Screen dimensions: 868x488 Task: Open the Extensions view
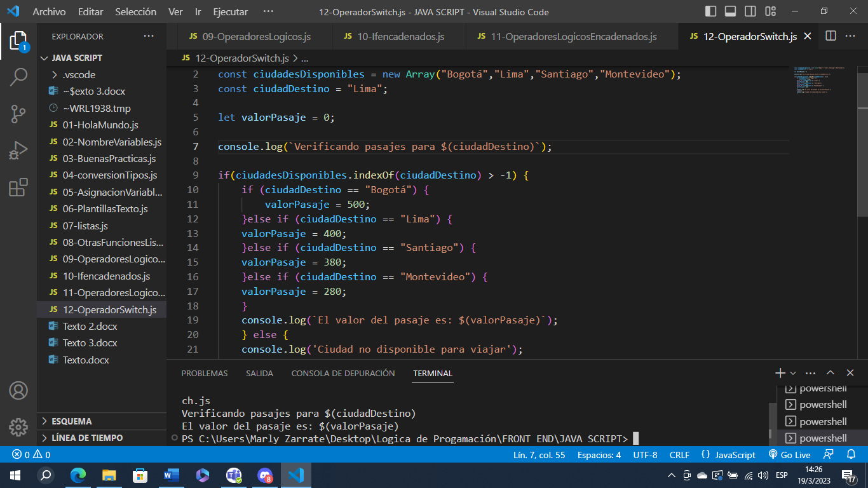[18, 187]
